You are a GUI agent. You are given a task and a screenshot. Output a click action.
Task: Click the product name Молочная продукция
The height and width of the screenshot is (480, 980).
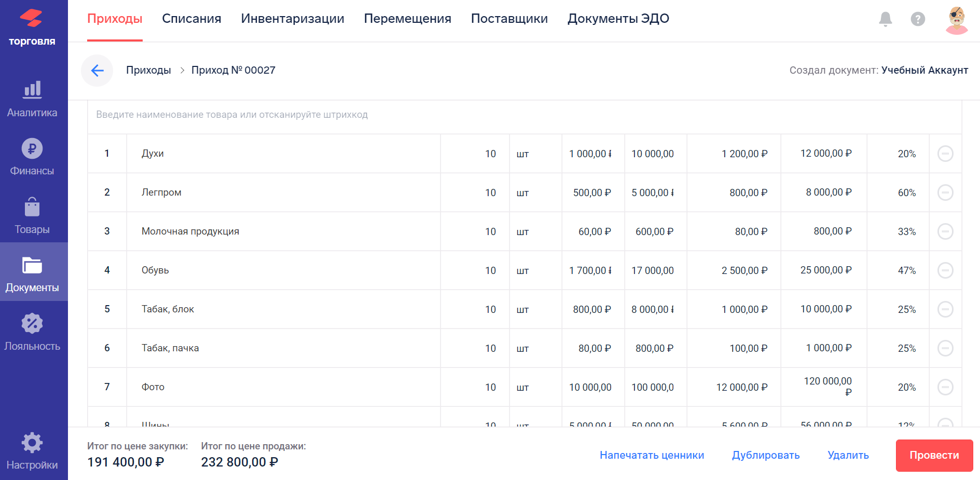point(190,231)
